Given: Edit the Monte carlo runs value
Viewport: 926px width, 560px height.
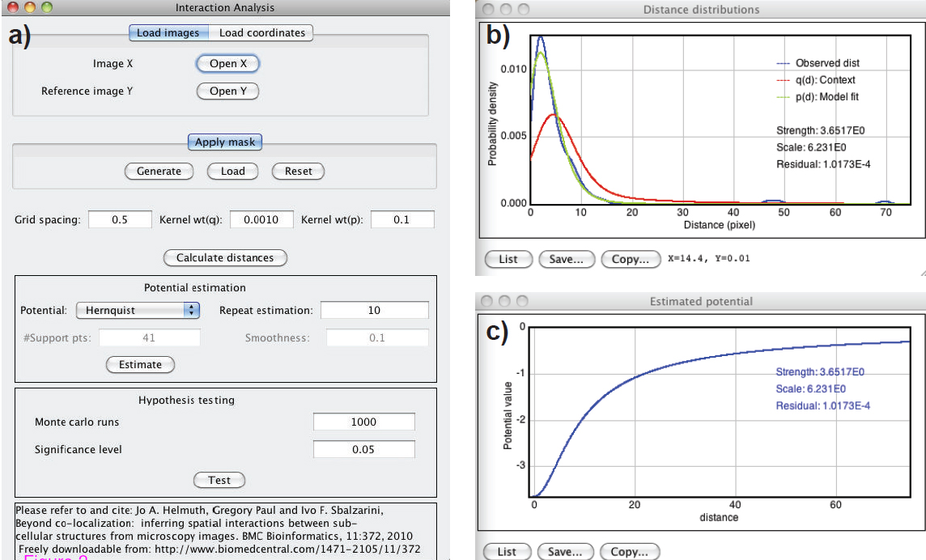Looking at the screenshot, I should (363, 422).
